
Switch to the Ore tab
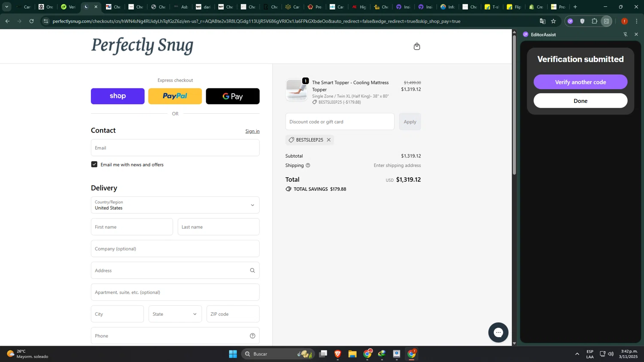[x=46, y=7]
